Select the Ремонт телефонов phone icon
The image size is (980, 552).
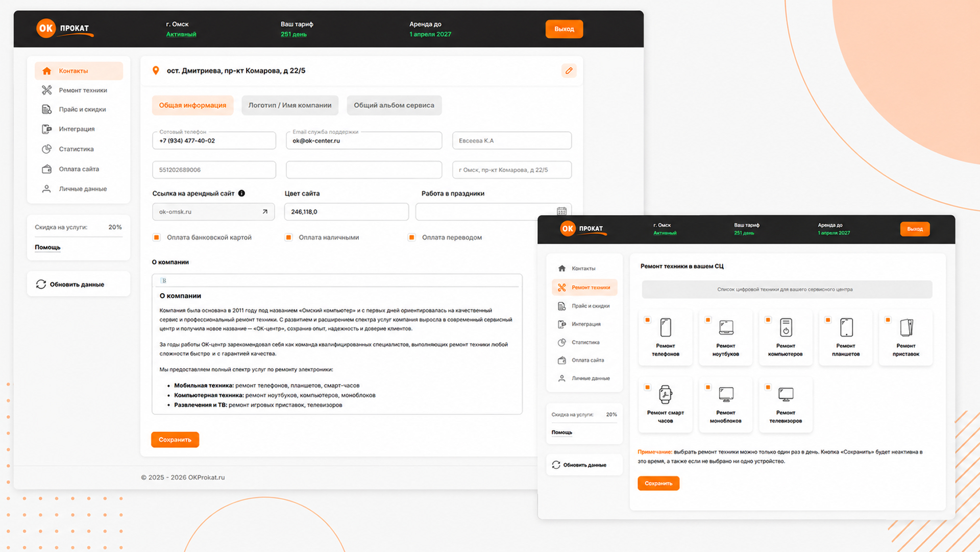[x=666, y=327]
